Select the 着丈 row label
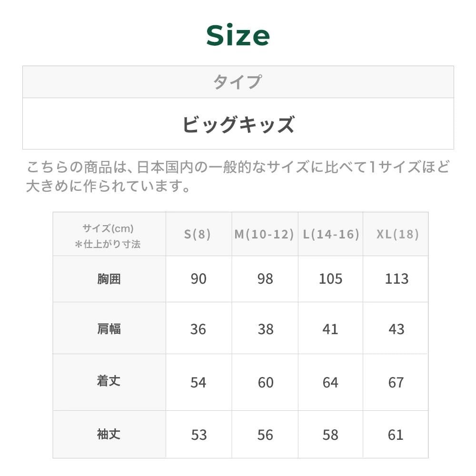 (109, 382)
